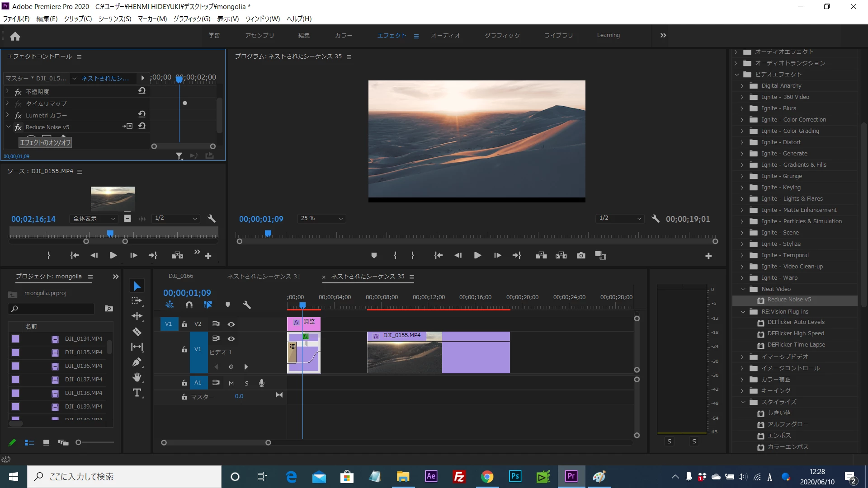
Task: Collapse the Neat Video folder
Action: point(743,289)
